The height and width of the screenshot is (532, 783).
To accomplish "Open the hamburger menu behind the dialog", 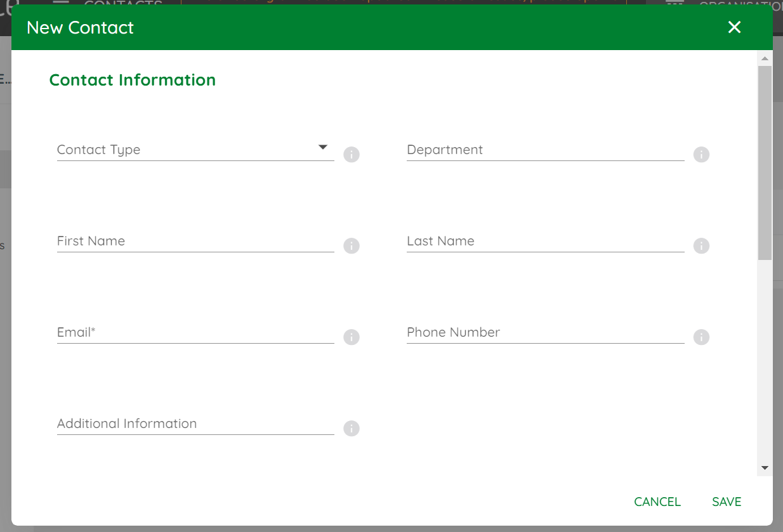I will [x=60, y=2].
